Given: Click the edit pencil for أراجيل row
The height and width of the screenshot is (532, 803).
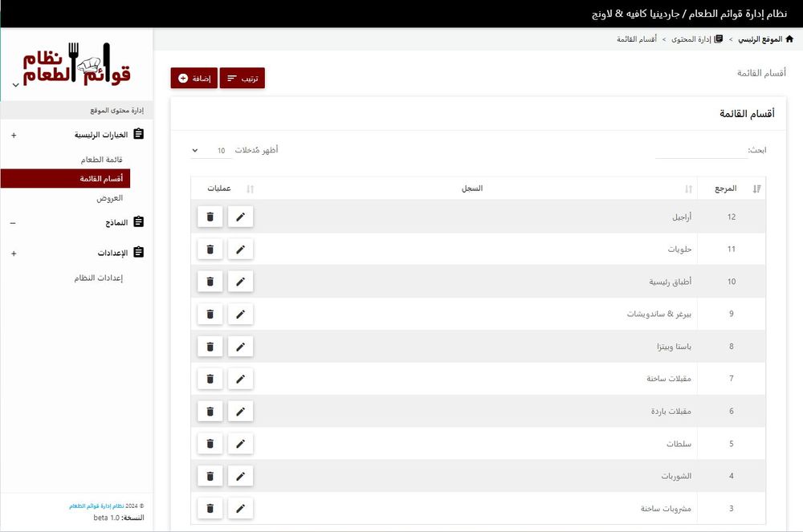Looking at the screenshot, I should point(240,217).
